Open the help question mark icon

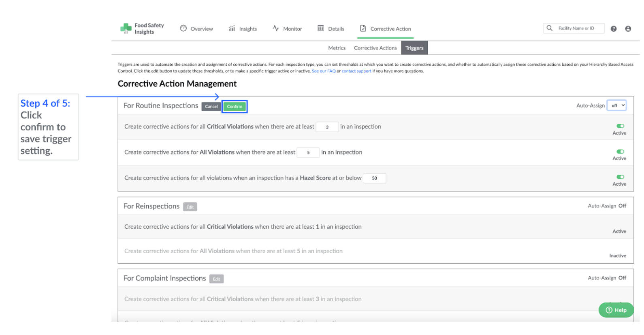click(614, 29)
